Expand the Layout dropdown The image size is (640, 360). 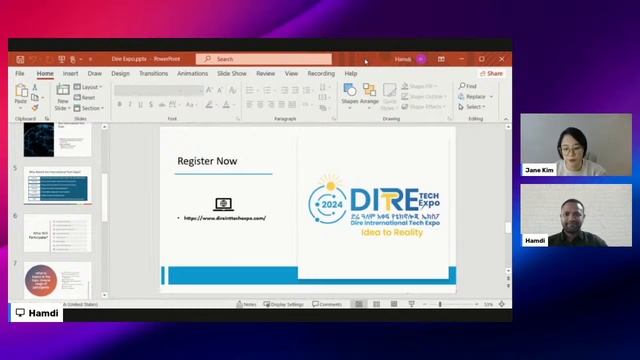[x=88, y=87]
